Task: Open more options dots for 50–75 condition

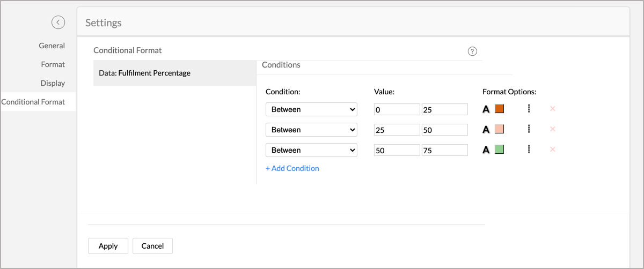Action: point(529,150)
